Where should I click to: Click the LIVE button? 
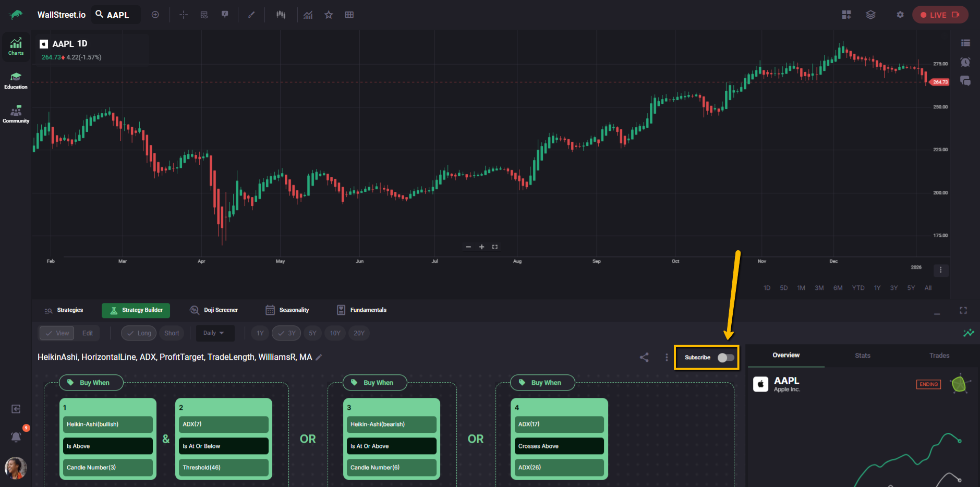point(940,15)
